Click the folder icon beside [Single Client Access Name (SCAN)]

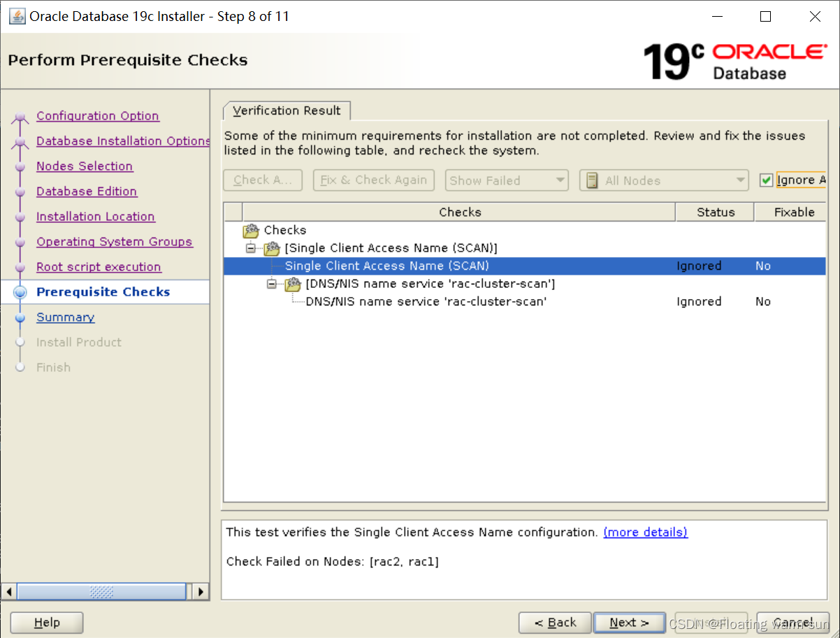pos(272,247)
